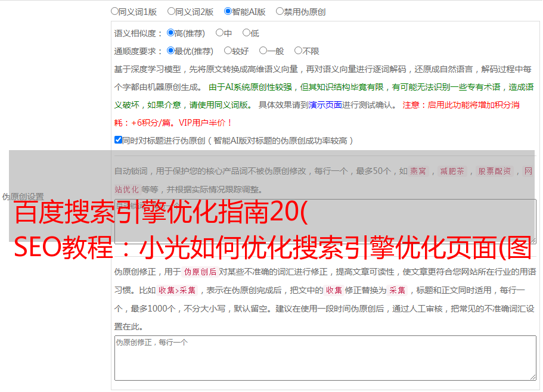The width and height of the screenshot is (543, 392).
Task: Click the 语义相似度 label
Action: 138,33
